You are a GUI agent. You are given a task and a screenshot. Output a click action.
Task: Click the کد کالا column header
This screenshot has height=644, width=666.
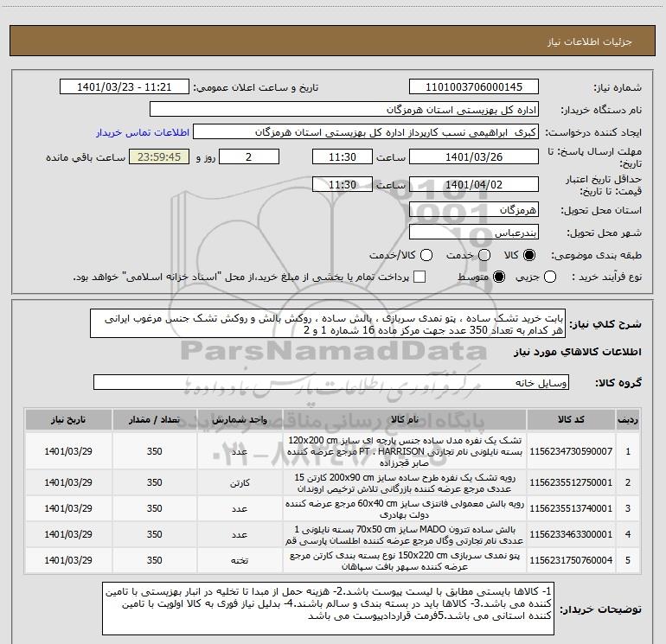[571, 420]
